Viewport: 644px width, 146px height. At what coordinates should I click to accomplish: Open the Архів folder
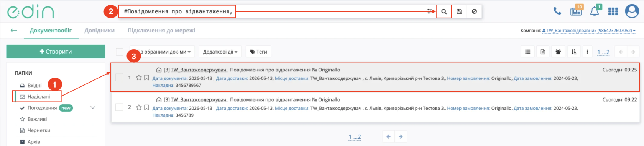point(34,141)
